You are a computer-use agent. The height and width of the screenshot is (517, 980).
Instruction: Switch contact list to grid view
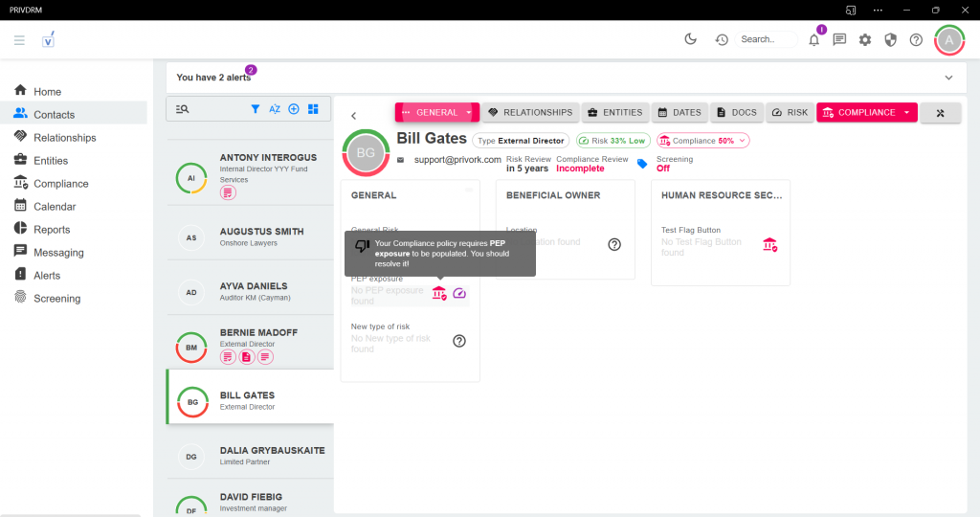pyautogui.click(x=313, y=109)
